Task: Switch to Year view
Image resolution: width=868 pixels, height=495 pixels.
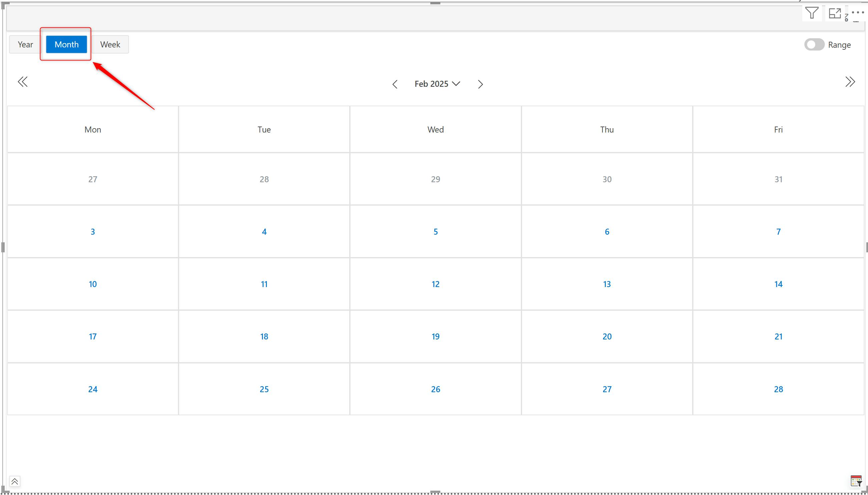Action: (x=25, y=44)
